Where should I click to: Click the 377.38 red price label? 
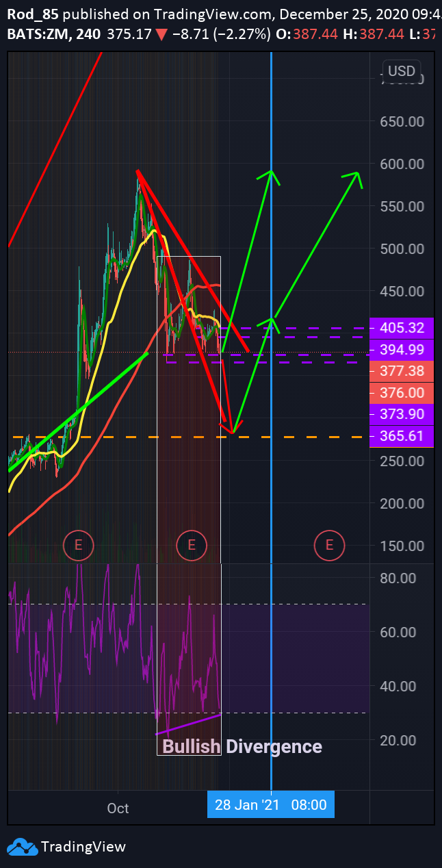point(402,371)
